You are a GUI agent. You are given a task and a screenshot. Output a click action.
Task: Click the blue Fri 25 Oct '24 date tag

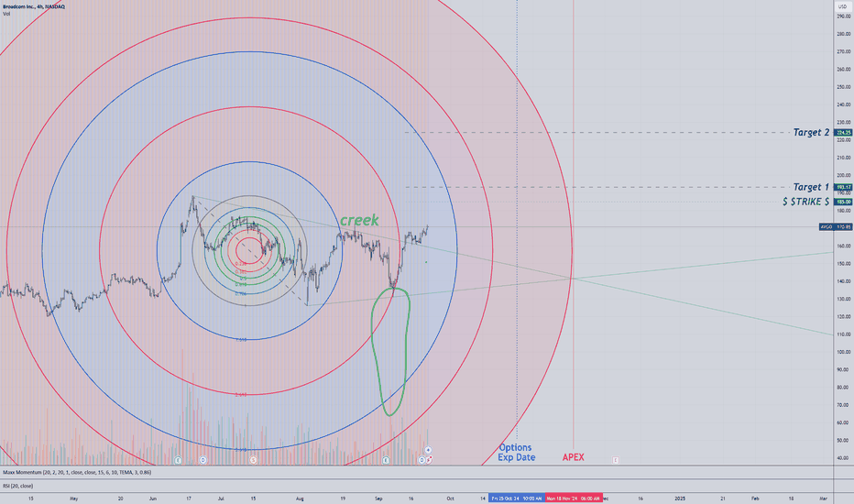point(516,498)
